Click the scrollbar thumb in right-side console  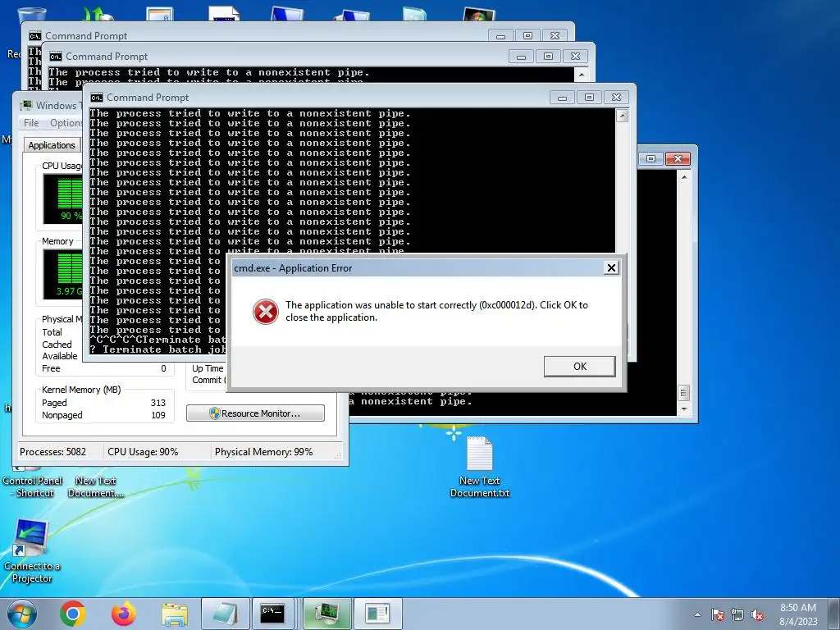tap(684, 393)
